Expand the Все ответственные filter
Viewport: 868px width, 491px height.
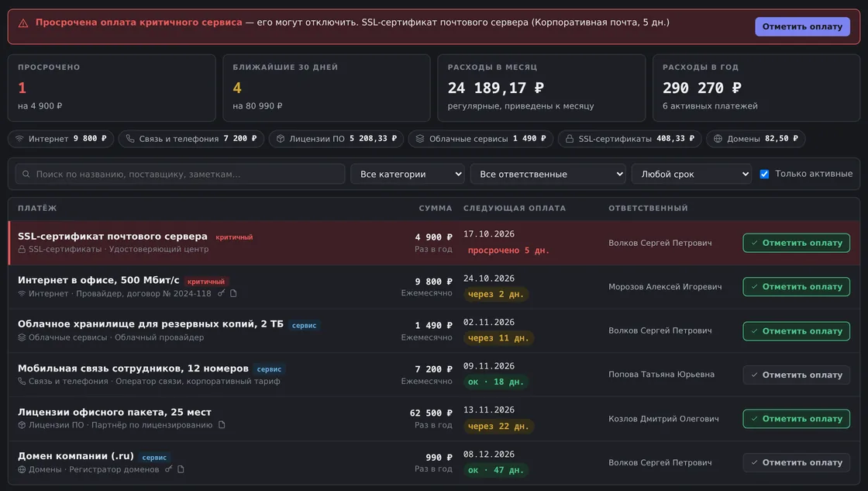(547, 174)
